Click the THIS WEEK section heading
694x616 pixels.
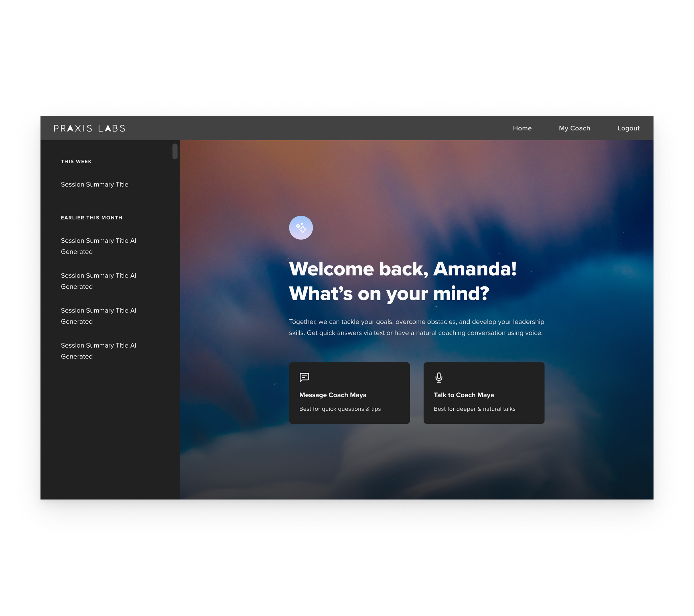76,162
